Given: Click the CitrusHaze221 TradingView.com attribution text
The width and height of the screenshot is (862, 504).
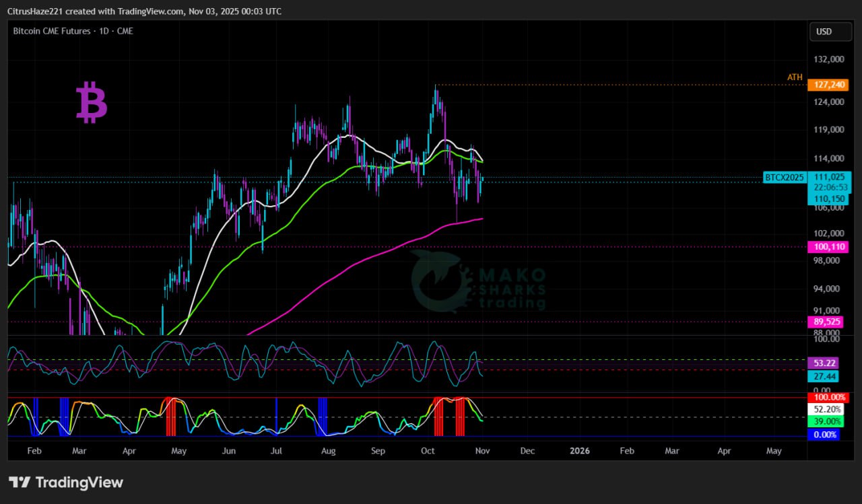Looking at the screenshot, I should pos(145,11).
